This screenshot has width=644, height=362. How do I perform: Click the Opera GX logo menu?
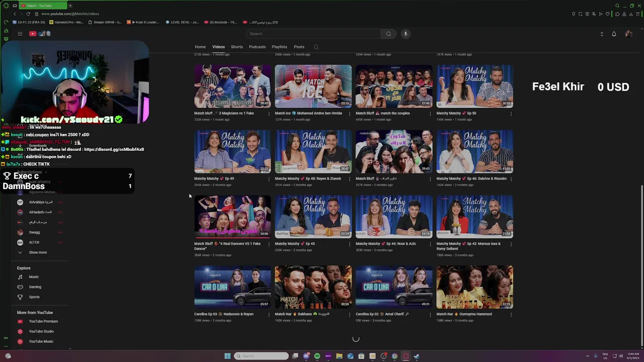pyautogui.click(x=6, y=6)
